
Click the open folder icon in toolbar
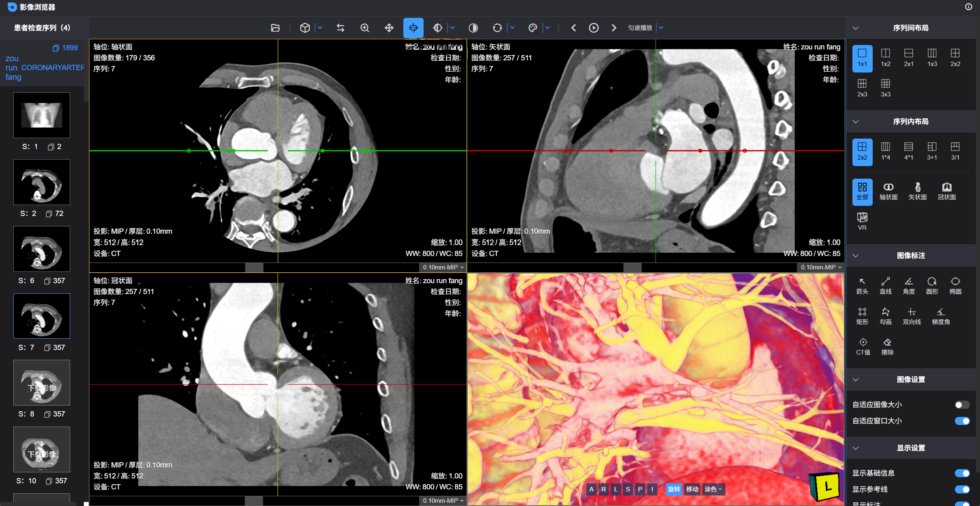(x=275, y=28)
